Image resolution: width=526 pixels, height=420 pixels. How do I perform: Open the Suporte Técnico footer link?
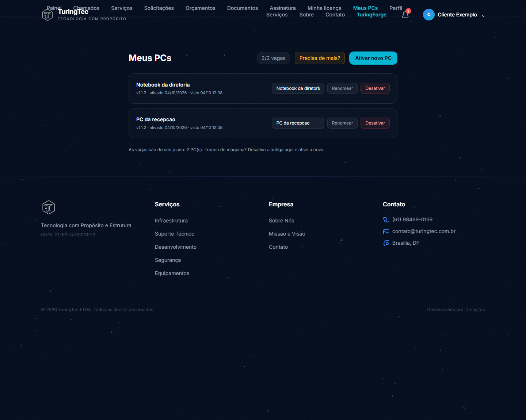point(175,234)
